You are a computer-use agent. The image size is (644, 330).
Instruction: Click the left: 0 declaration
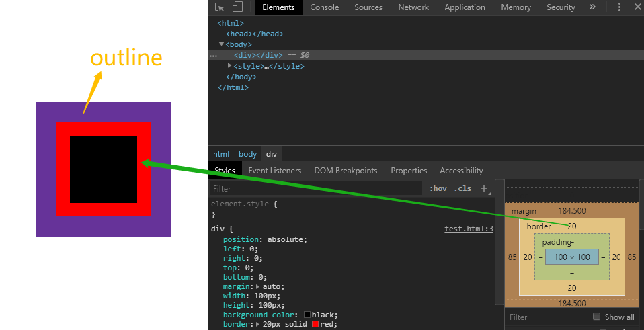[241, 249]
